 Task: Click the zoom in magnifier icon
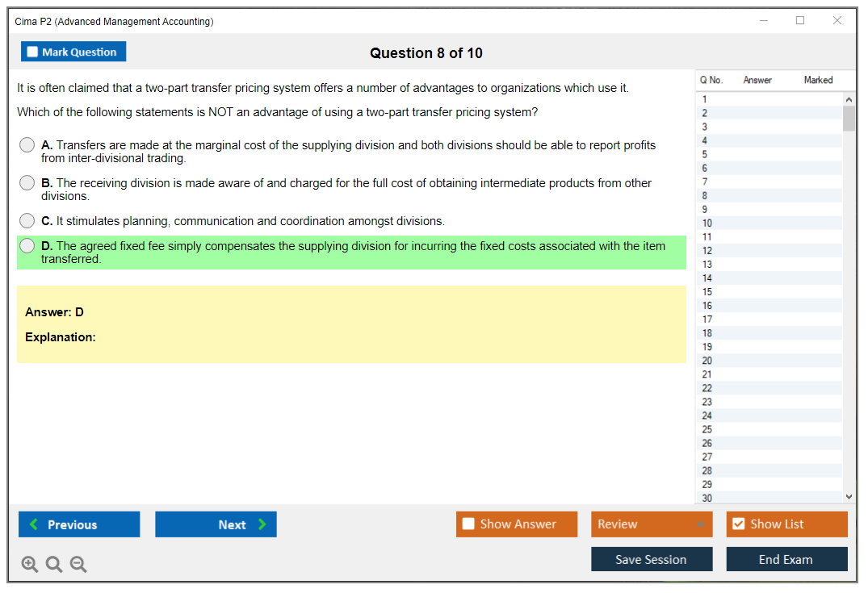coord(30,565)
